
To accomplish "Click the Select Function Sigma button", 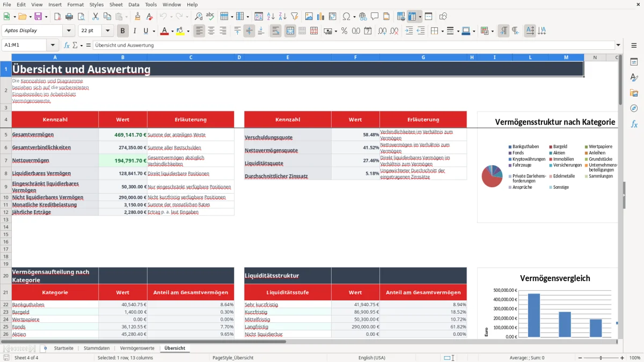I will tap(75, 45).
